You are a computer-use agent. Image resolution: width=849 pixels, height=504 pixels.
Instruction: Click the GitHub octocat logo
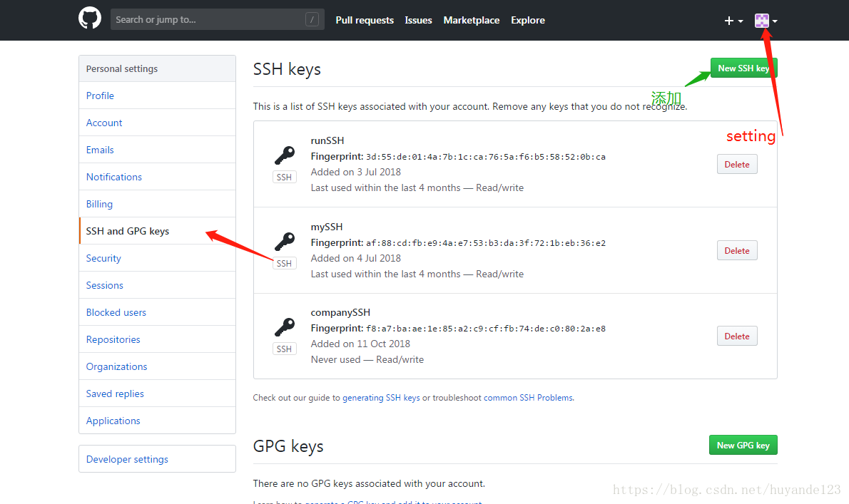[x=90, y=19]
